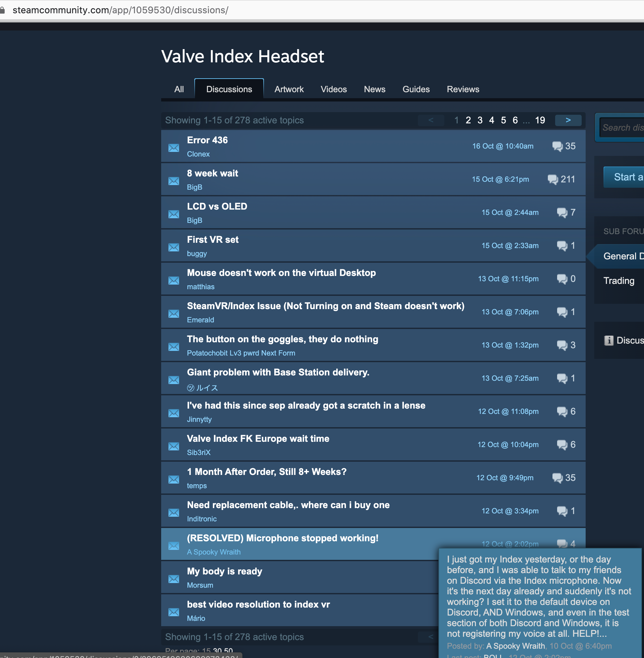Open the Guides tab

pos(416,89)
